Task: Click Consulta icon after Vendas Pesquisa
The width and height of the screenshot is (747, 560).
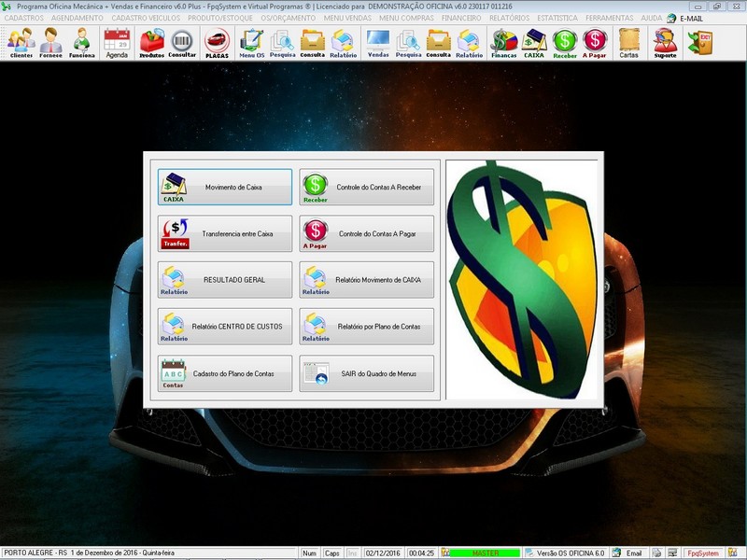Action: pos(438,43)
